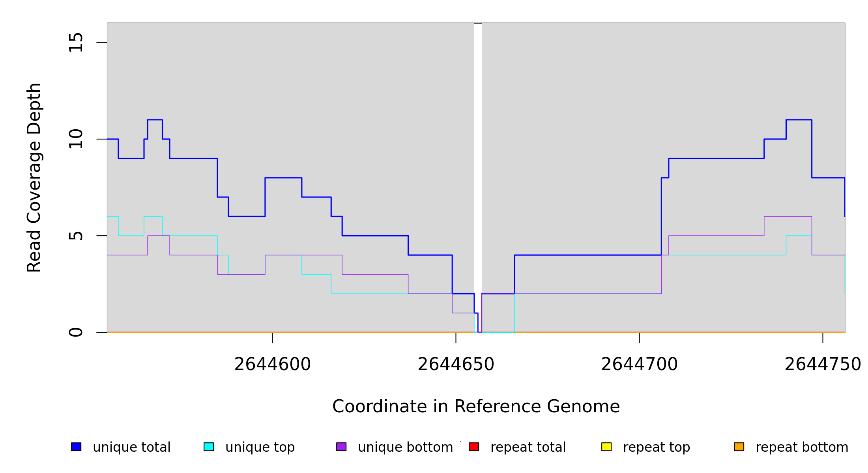Viewport: 868px width, 473px height.
Task: Click the purple unique bottom legend swatch
Action: (x=341, y=447)
